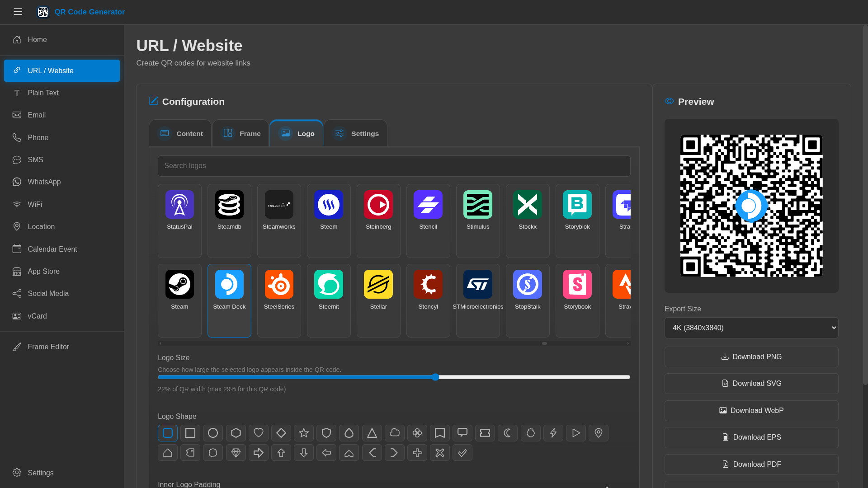The image size is (868, 488).
Task: Select the Steam logo
Action: click(x=179, y=300)
